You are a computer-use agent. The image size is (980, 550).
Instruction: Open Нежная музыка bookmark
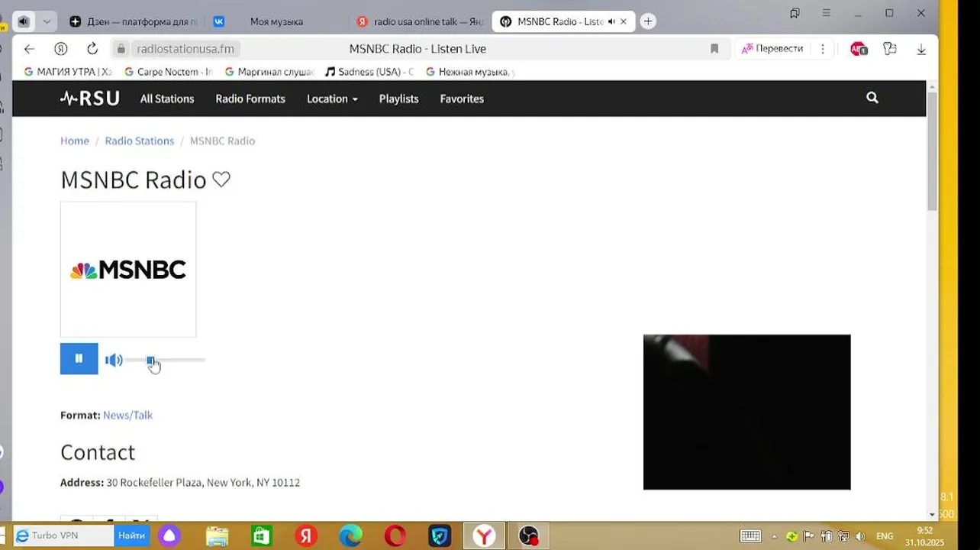click(x=470, y=72)
